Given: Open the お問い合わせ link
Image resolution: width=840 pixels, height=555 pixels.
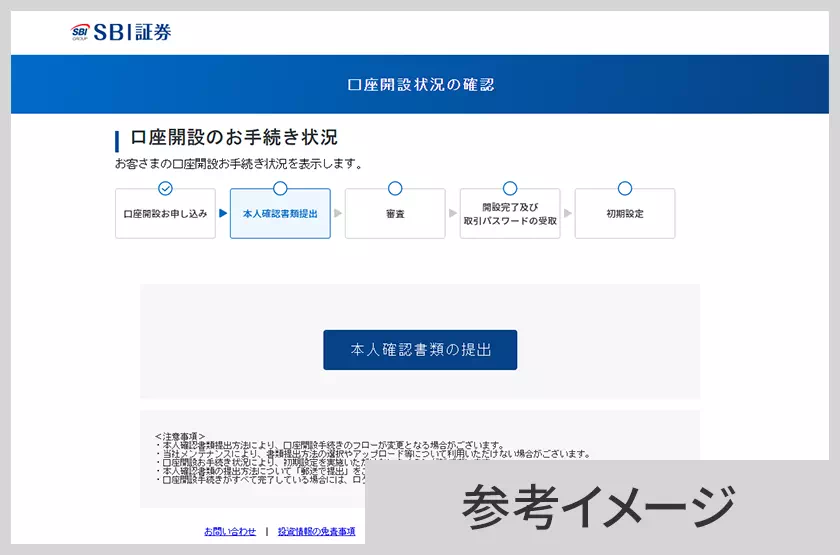Looking at the screenshot, I should [x=230, y=531].
